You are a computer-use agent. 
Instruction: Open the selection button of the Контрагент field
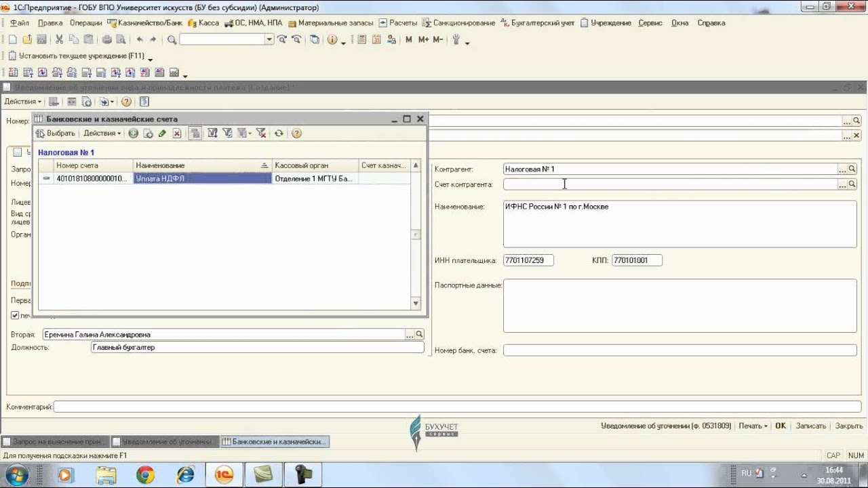pos(843,169)
